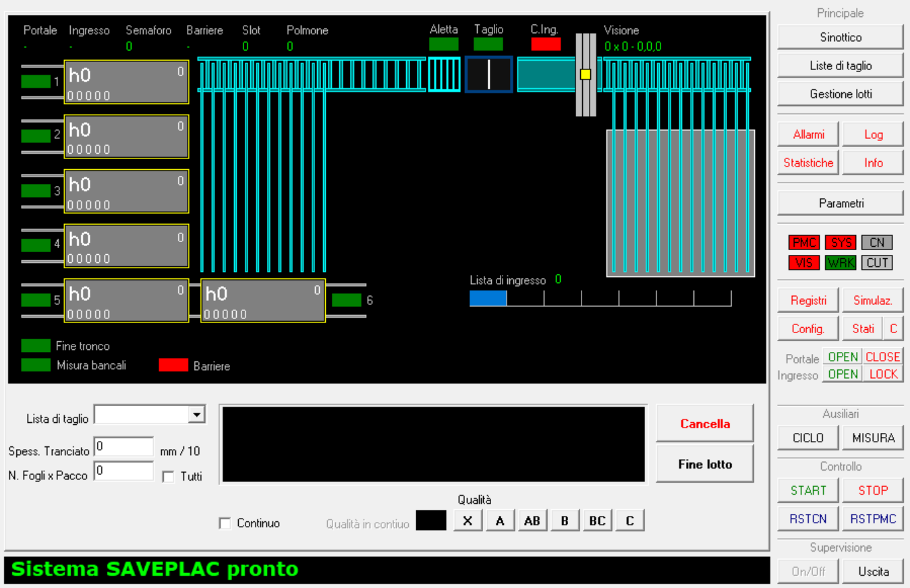Set Portale to OPEN
Screen dimensions: 910x588
[x=843, y=357]
